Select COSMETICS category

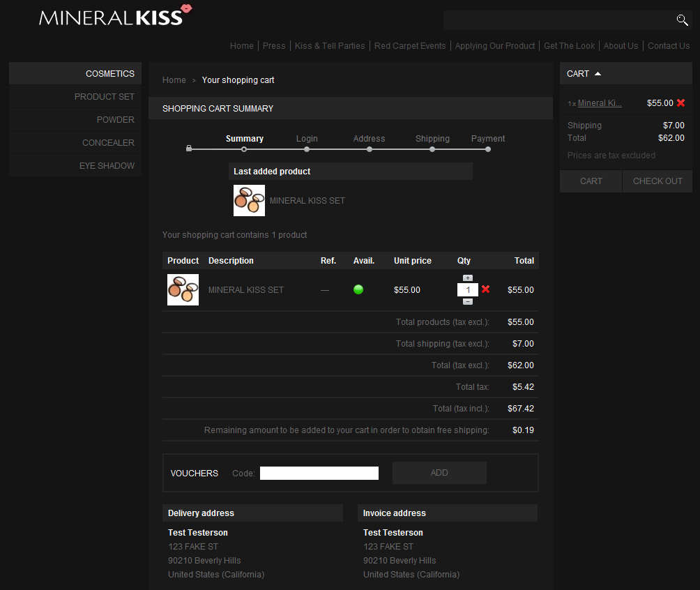click(75, 73)
